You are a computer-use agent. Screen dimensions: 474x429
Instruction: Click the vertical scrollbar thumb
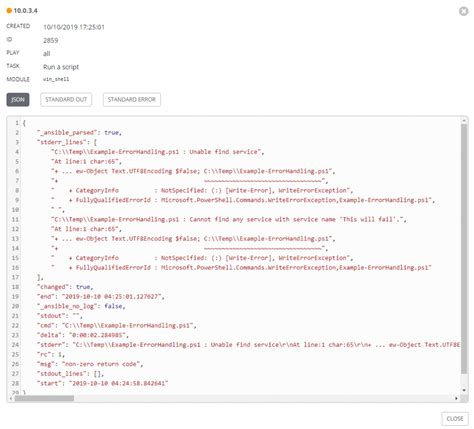pyautogui.click(x=464, y=249)
